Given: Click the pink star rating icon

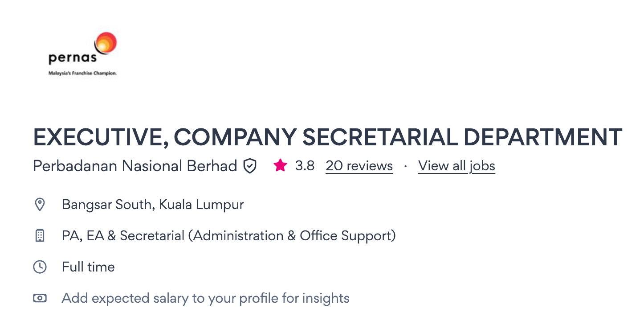Looking at the screenshot, I should [x=280, y=166].
